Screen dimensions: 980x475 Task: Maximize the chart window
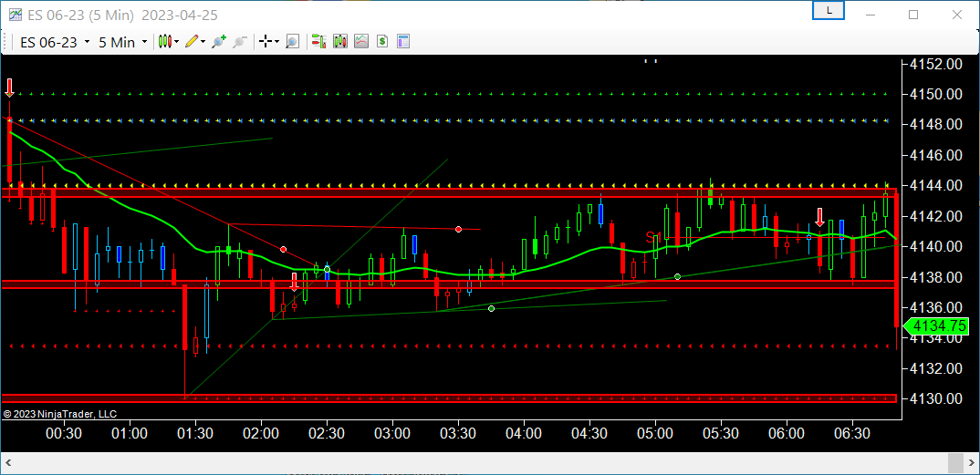913,15
